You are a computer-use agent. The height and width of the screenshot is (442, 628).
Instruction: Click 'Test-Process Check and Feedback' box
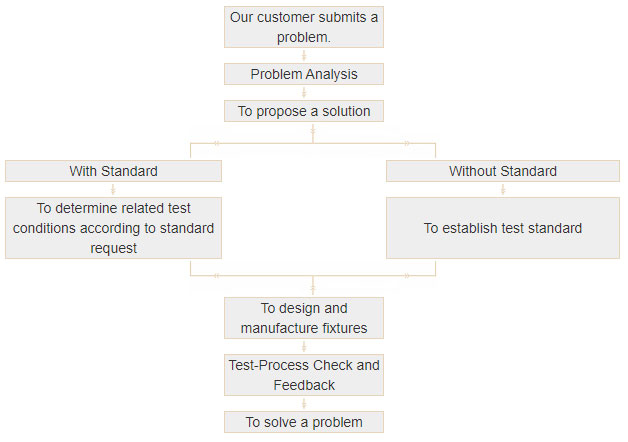[x=304, y=375]
